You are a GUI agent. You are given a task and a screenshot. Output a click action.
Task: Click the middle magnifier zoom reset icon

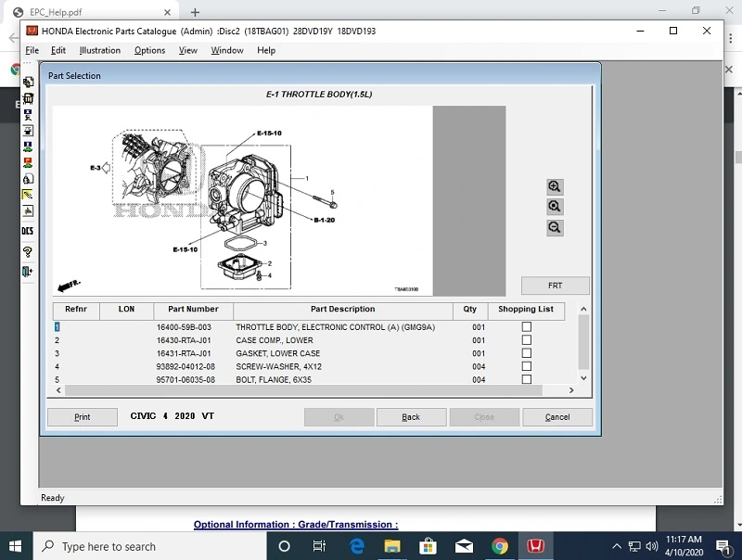coord(555,207)
